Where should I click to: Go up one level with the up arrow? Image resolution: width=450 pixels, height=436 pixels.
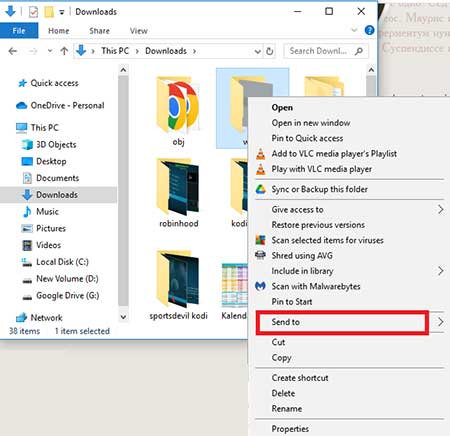[x=64, y=51]
